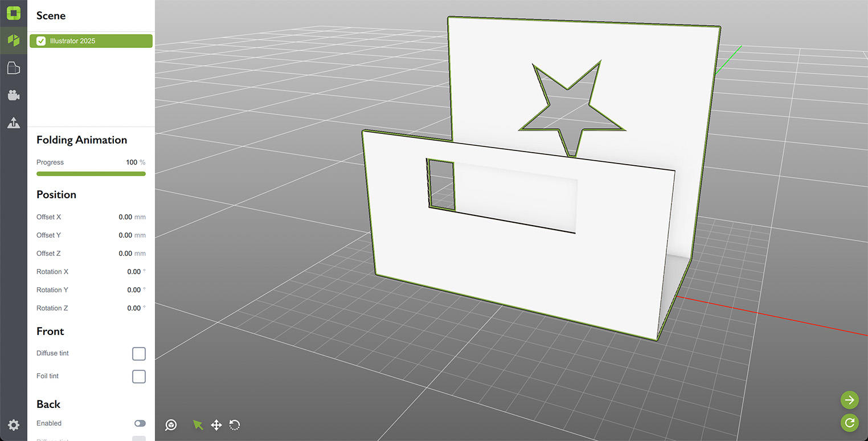The width and height of the screenshot is (868, 441).
Task: Click the zoom-to-fit model icon
Action: pyautogui.click(x=170, y=425)
